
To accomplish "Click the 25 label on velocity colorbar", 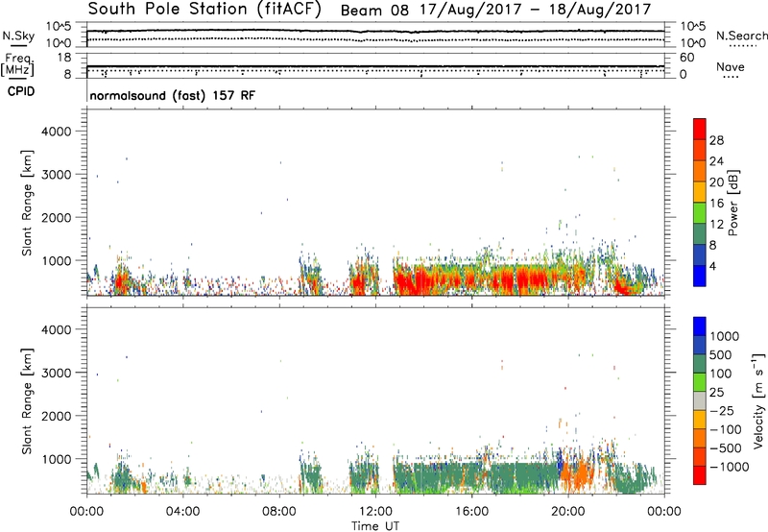I will pos(716,393).
